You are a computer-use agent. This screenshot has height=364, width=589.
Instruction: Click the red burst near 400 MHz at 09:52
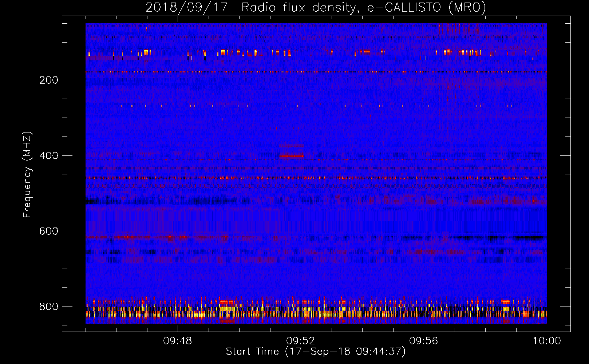click(x=291, y=156)
